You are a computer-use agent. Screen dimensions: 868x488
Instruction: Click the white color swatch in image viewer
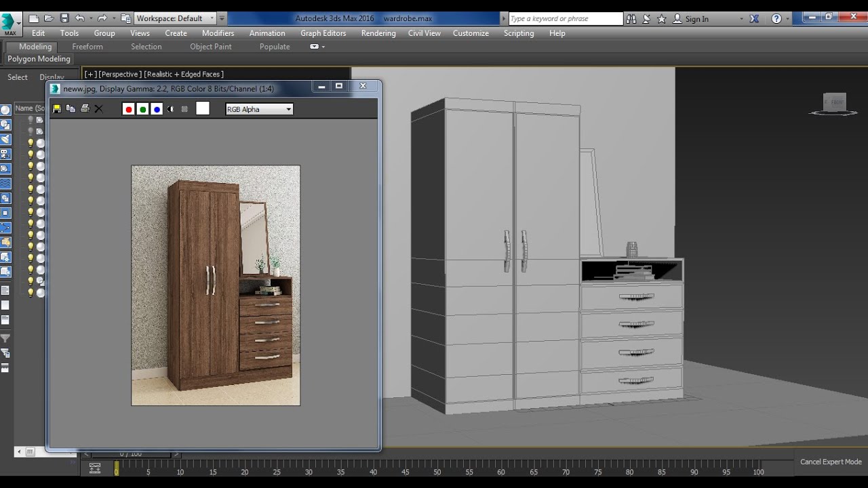[x=203, y=108]
